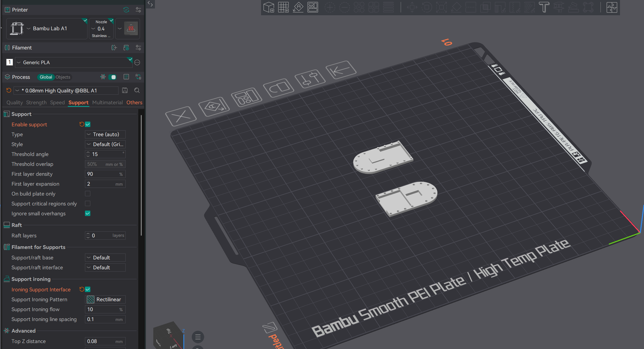Click the Generic PLA more-options ellipsis
This screenshot has height=349, width=644.
tap(137, 62)
